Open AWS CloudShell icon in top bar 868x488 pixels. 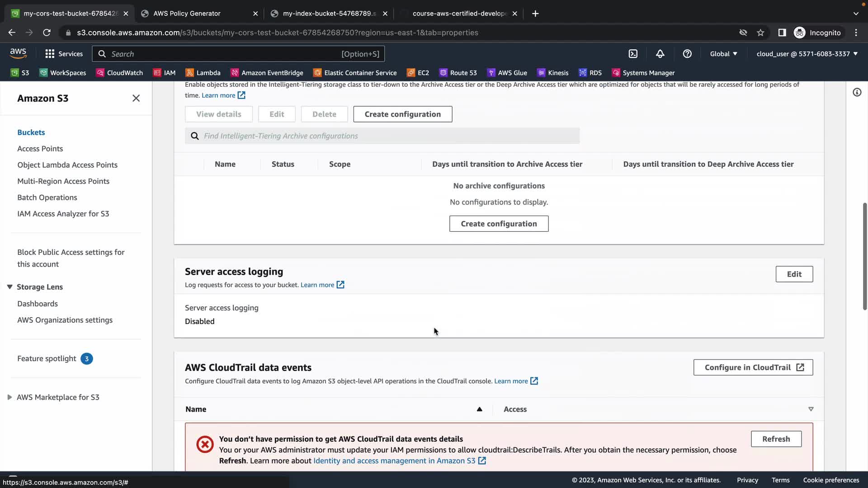(x=633, y=54)
